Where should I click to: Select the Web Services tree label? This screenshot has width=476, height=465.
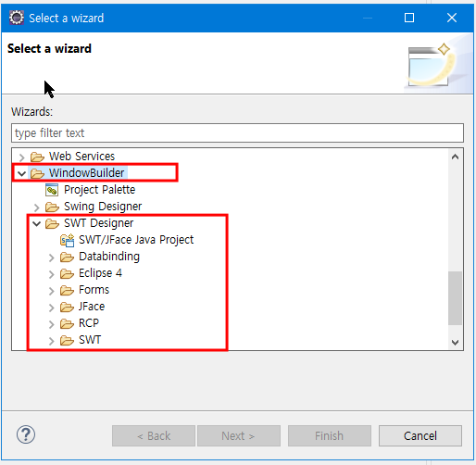pos(81,157)
